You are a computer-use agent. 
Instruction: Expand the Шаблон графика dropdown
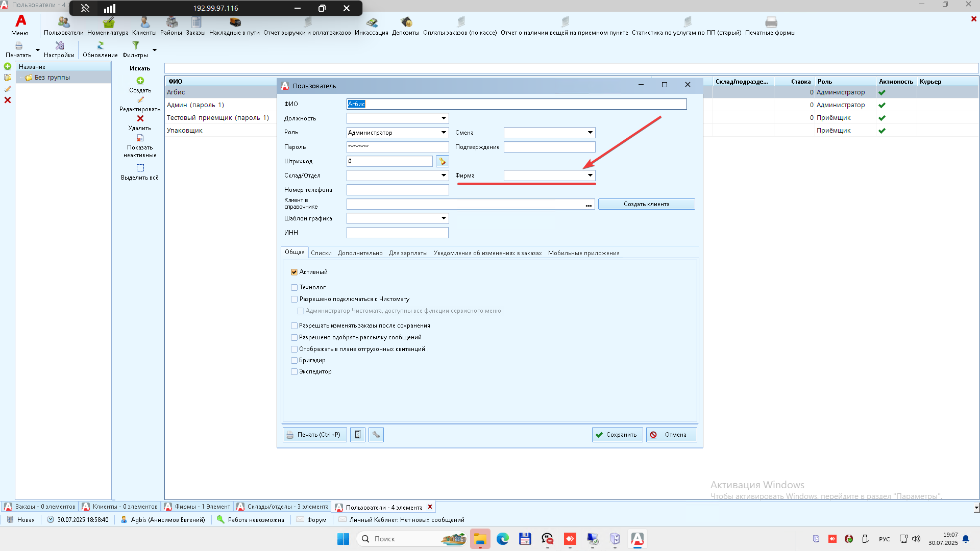444,218
